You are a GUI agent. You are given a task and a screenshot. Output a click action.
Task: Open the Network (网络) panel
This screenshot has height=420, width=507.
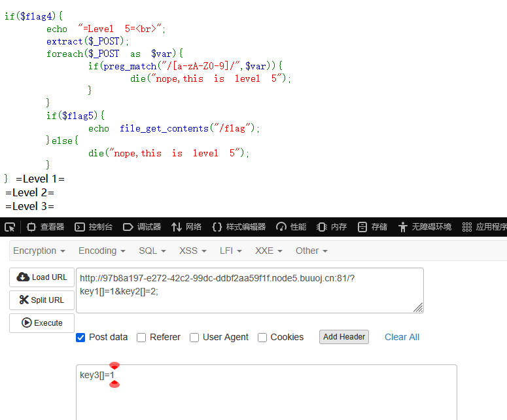(186, 227)
